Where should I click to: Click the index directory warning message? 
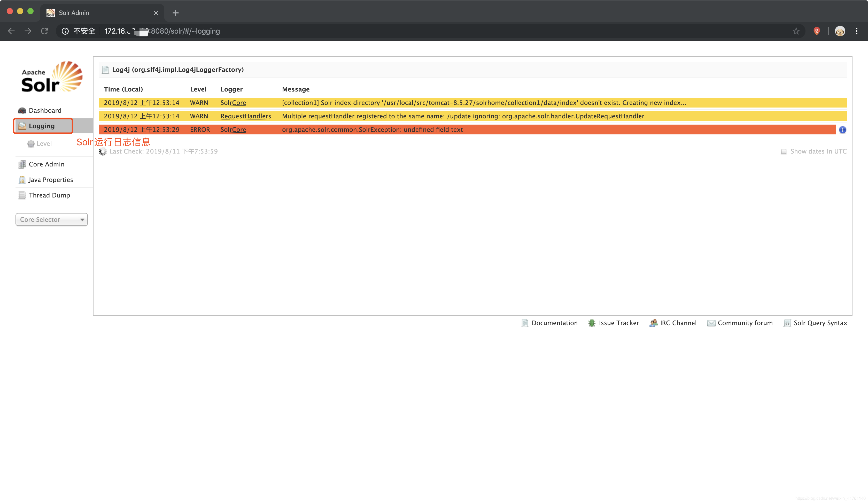484,103
